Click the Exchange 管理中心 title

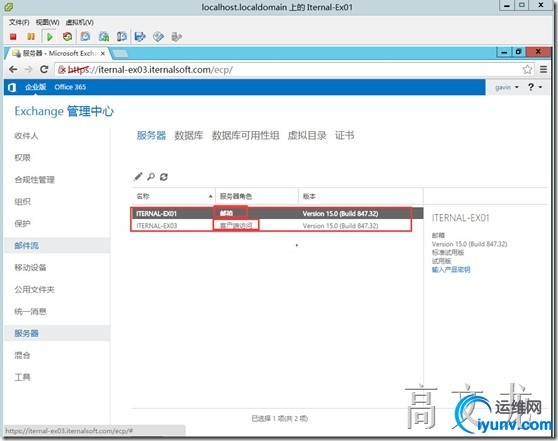coord(64,111)
